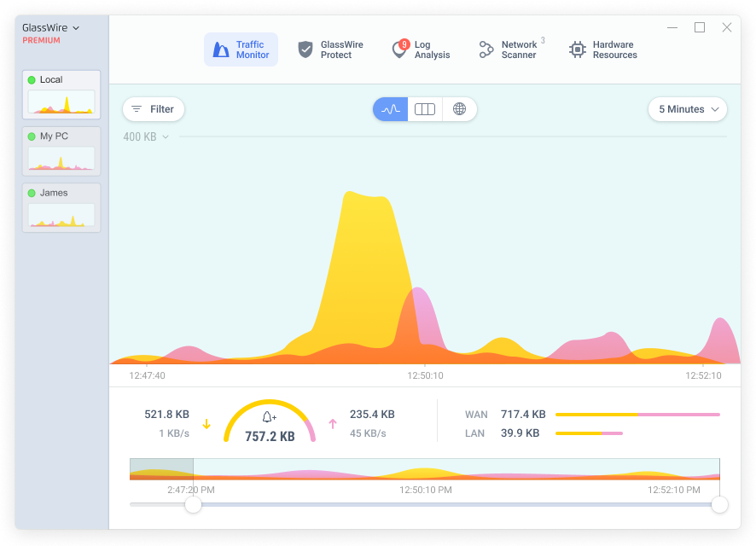The width and height of the screenshot is (756, 546).
Task: Click the Filter button
Action: tap(154, 109)
